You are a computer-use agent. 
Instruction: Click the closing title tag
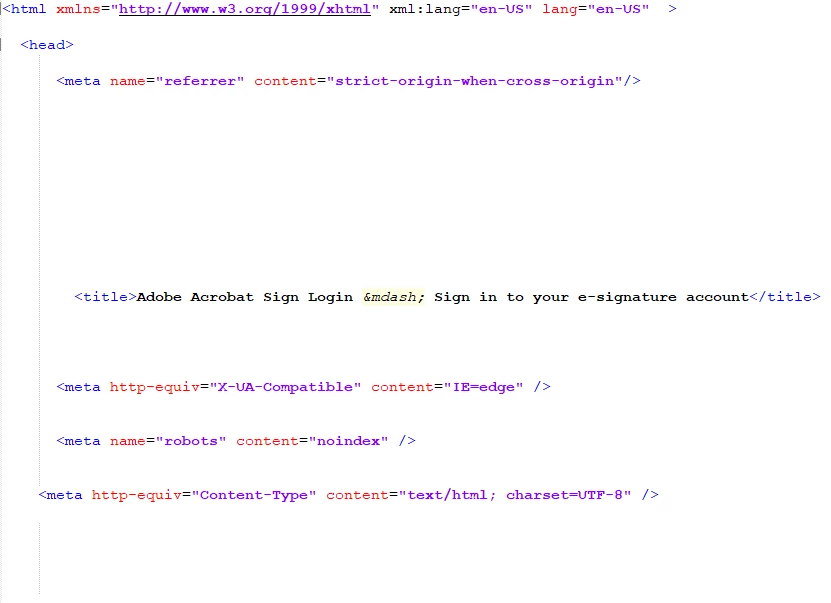(x=785, y=297)
